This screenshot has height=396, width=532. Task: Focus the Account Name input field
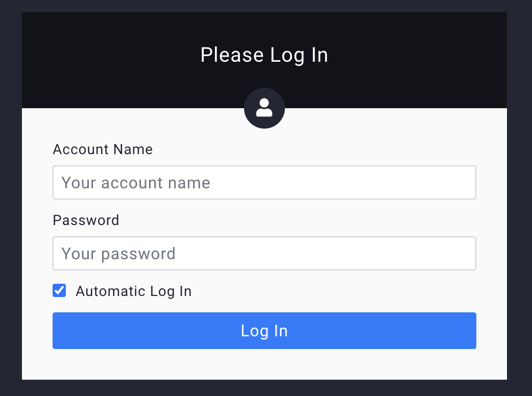[x=264, y=182]
